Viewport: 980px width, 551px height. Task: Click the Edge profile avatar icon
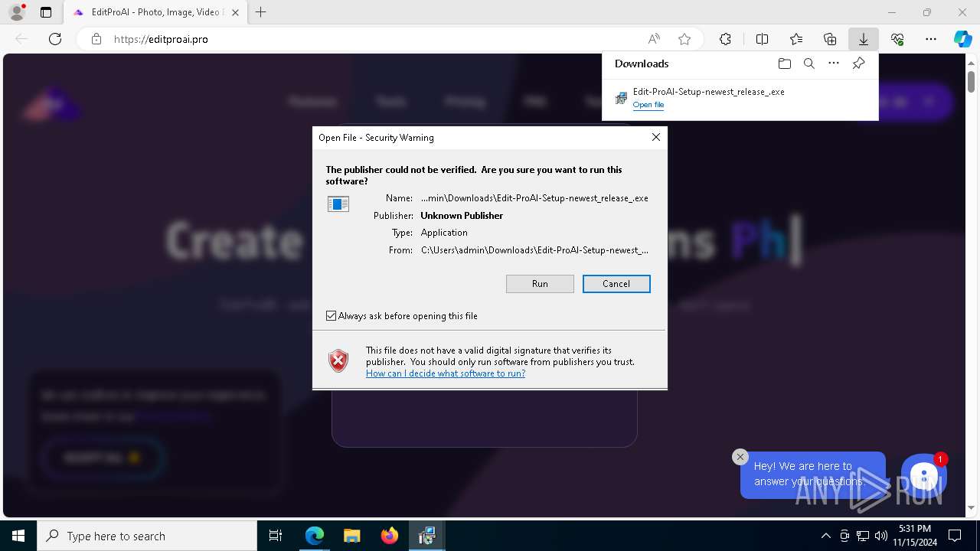tap(17, 12)
